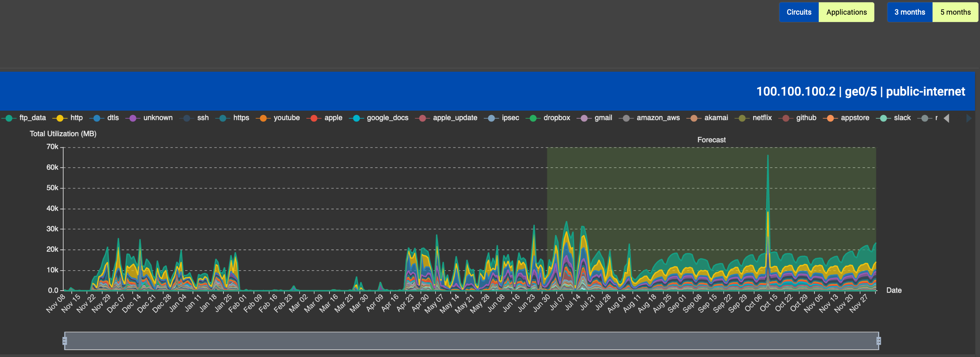
Task: Click the dropbox green legend marker
Action: [533, 118]
